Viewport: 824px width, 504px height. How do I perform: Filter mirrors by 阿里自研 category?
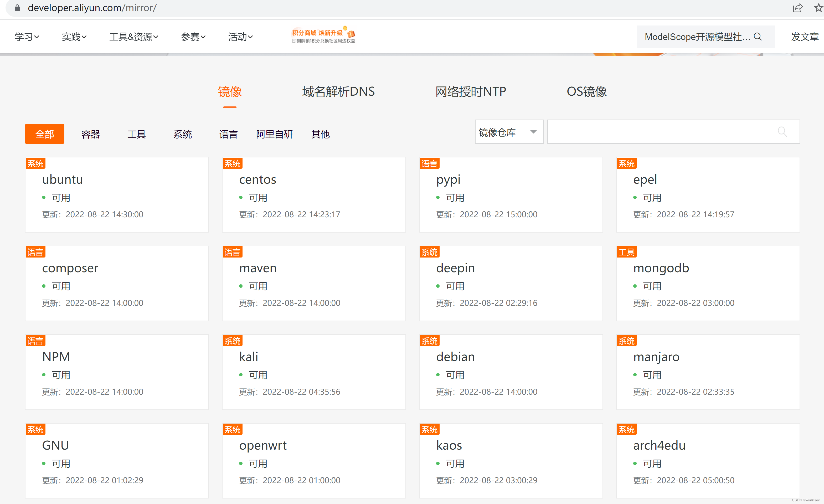tap(274, 134)
